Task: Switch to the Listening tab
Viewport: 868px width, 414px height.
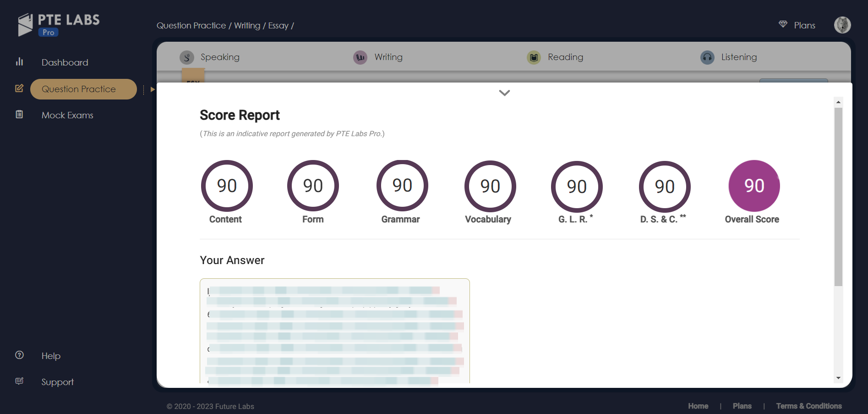Action: [739, 57]
